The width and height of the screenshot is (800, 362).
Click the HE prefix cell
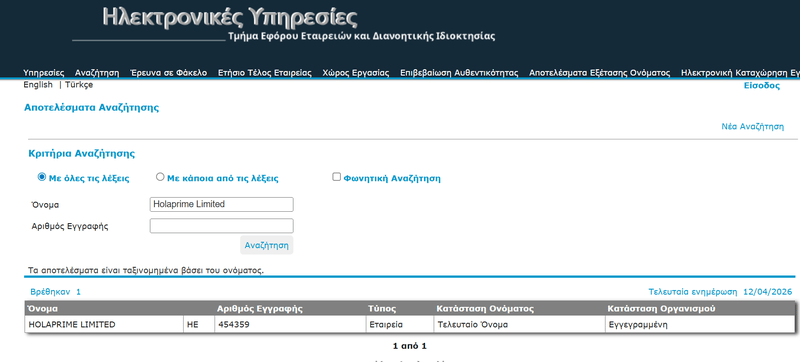point(199,324)
